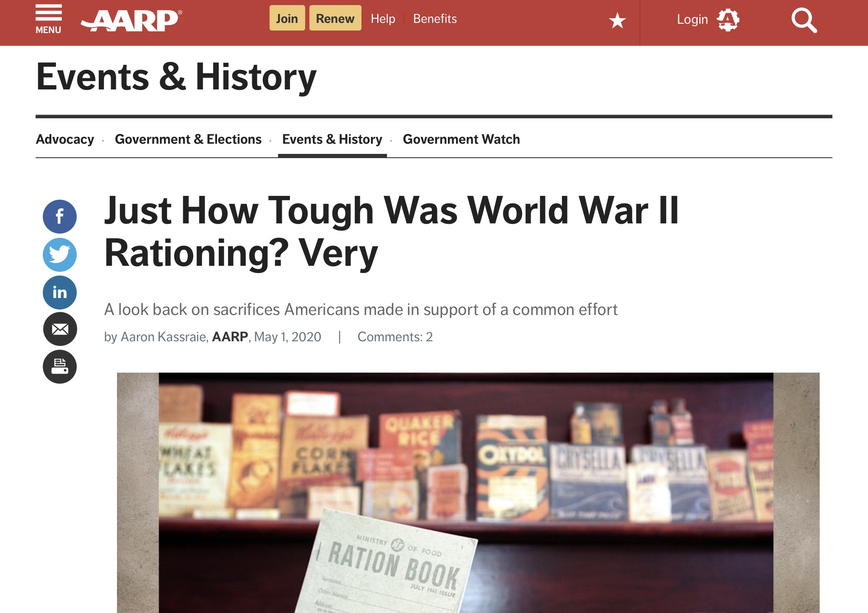The height and width of the screenshot is (613, 868).
Task: Share article on LinkedIn
Action: pyautogui.click(x=60, y=292)
